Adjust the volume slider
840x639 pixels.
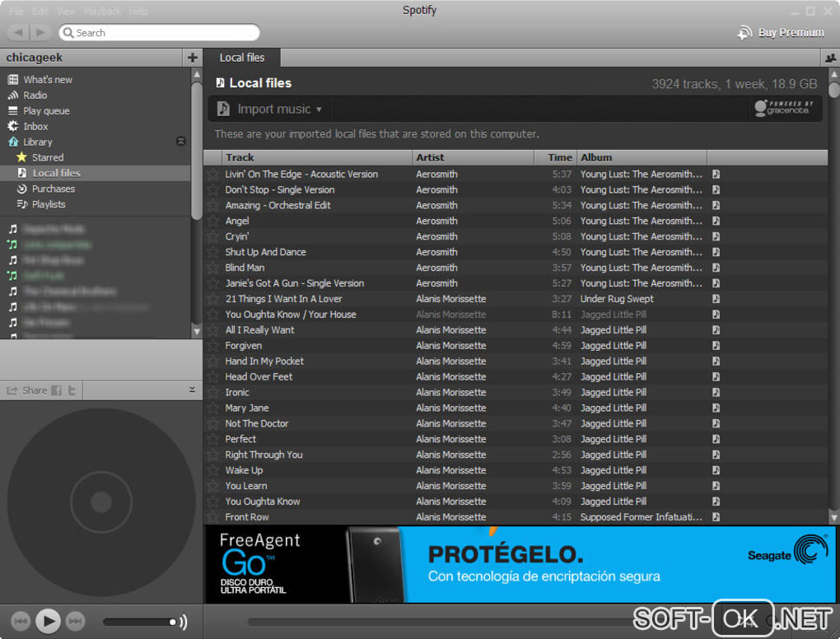tap(139, 622)
